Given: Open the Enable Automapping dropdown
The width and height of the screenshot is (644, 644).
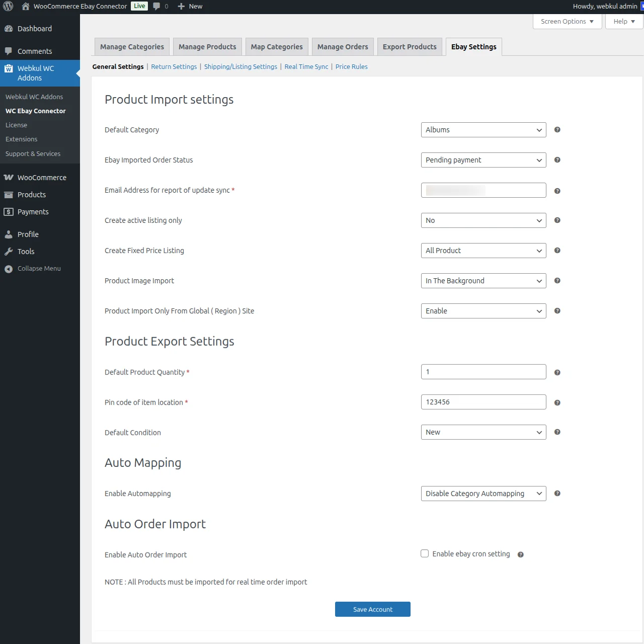Looking at the screenshot, I should click(484, 494).
